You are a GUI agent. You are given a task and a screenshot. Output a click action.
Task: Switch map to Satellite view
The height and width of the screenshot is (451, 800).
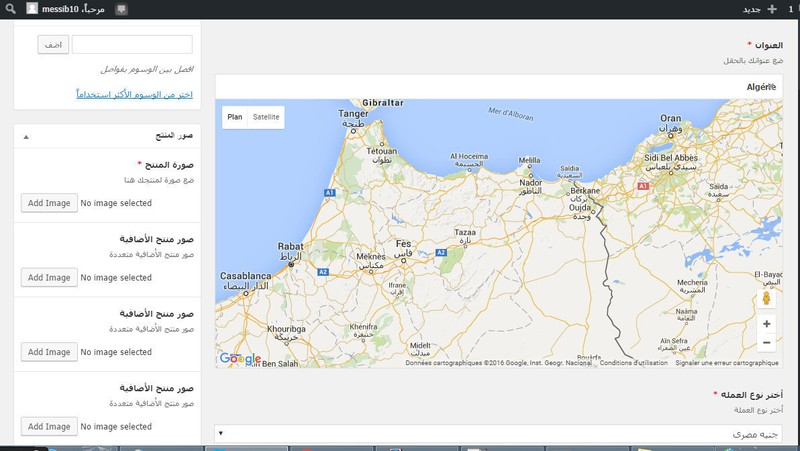[266, 117]
